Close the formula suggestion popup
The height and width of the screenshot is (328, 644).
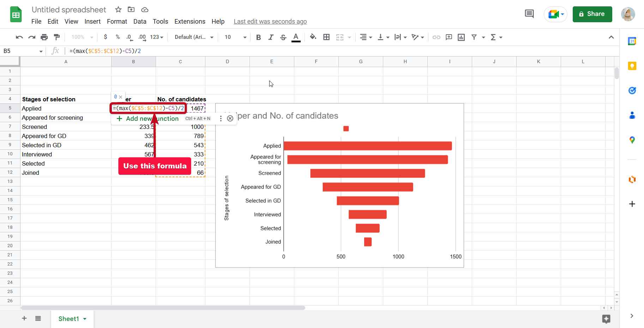point(230,119)
